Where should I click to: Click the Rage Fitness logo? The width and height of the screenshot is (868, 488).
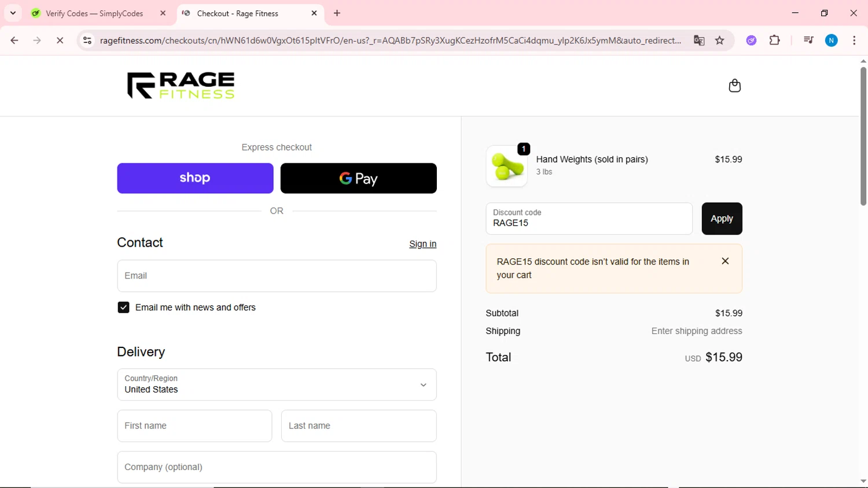pos(181,86)
